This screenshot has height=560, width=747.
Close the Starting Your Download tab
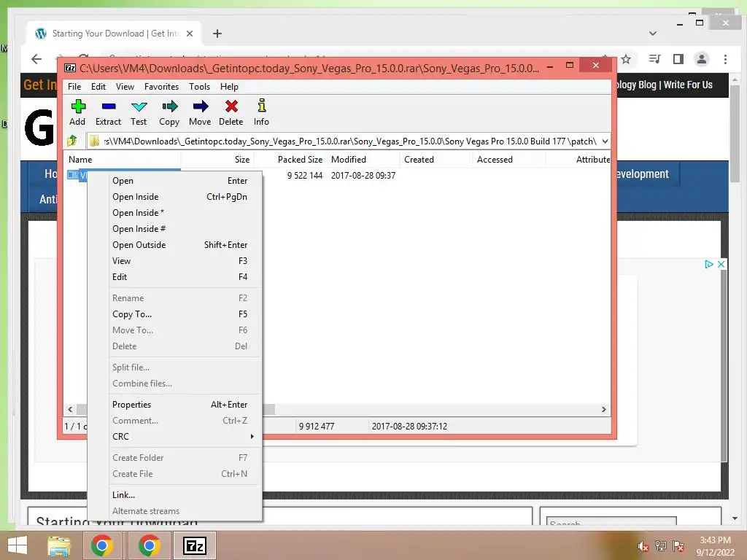(190, 34)
